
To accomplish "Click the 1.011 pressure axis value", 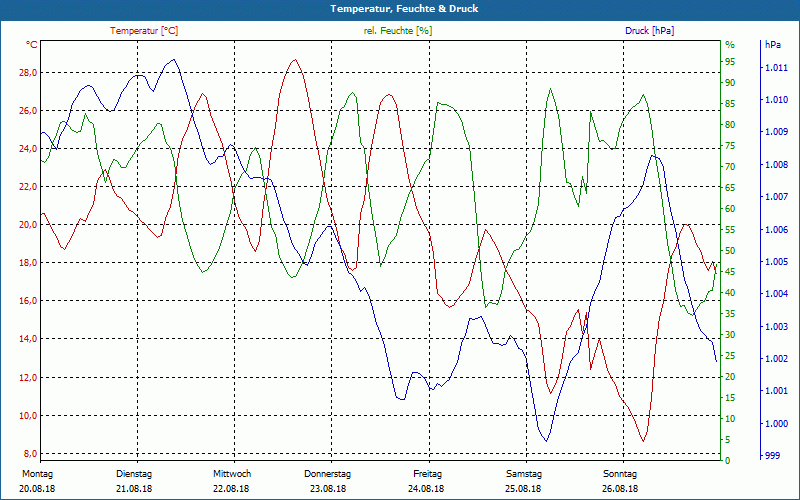I will click(x=774, y=67).
